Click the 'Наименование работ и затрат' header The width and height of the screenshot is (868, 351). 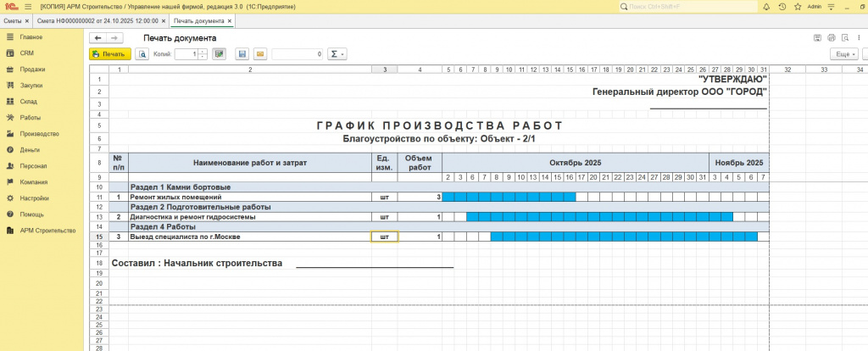[x=250, y=163]
